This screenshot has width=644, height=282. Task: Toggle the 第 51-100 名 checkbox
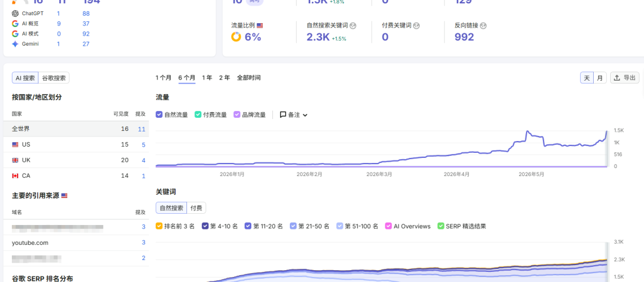[340, 226]
